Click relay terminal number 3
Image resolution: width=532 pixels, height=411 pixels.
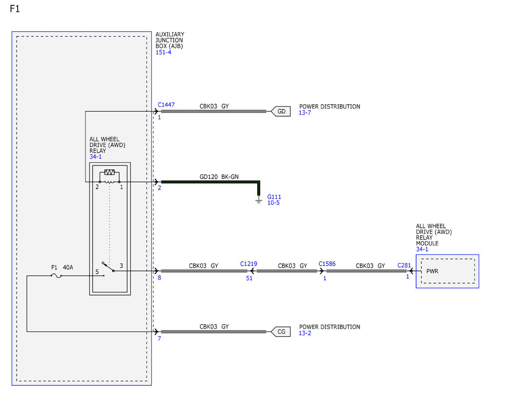click(121, 266)
